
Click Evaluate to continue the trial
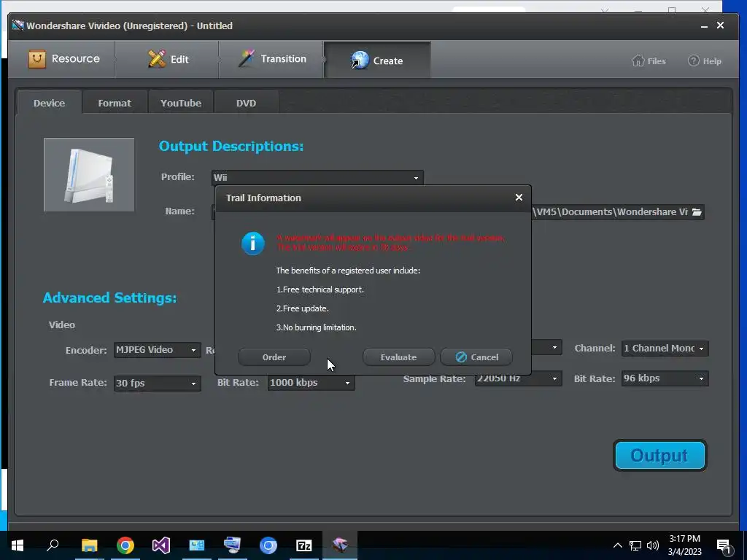[x=398, y=357]
